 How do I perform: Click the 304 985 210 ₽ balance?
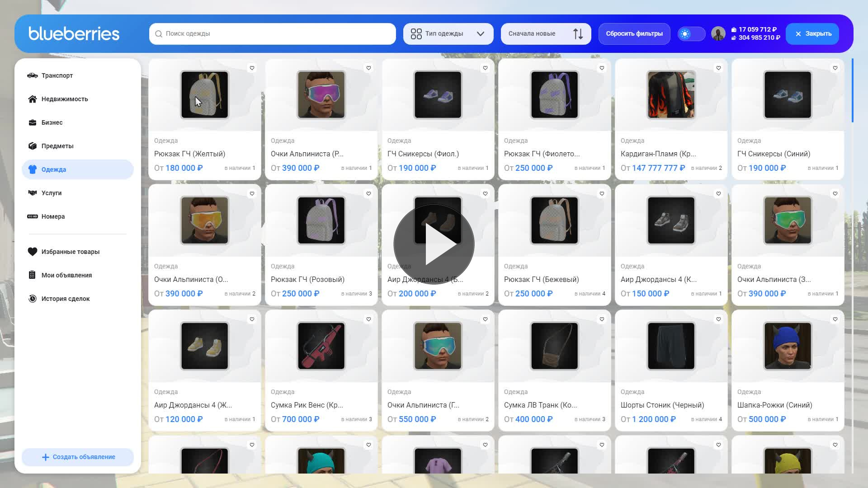click(759, 38)
